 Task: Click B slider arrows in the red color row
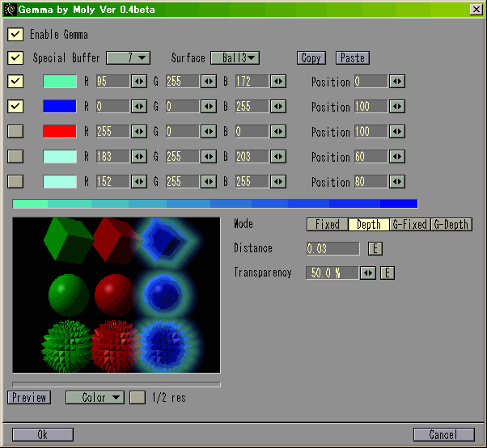coord(278,131)
